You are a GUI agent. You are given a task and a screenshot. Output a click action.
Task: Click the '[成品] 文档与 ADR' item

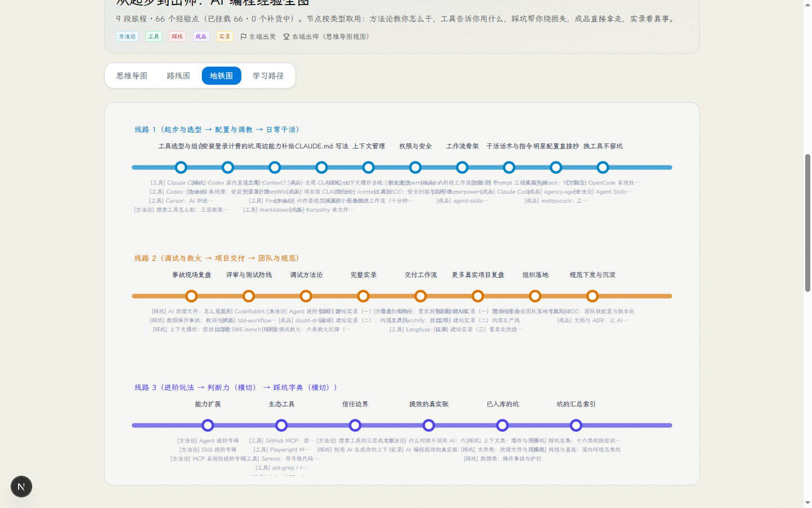(592, 321)
